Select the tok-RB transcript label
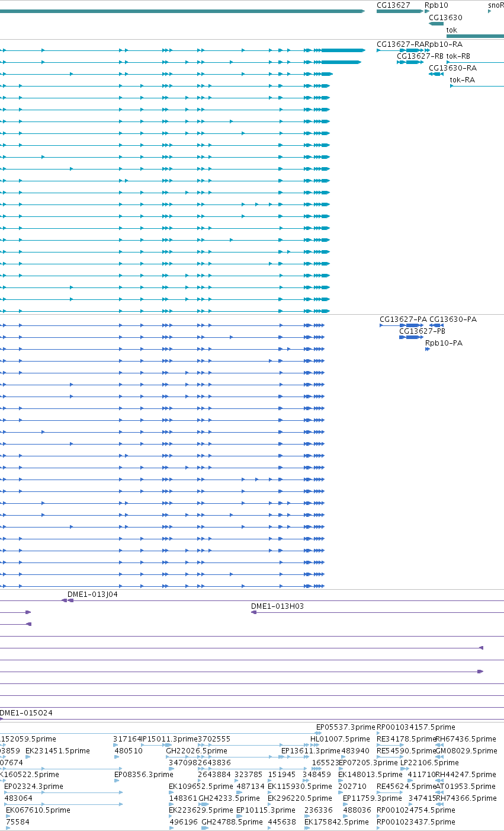Screen dimensions: 504x831 458,56
